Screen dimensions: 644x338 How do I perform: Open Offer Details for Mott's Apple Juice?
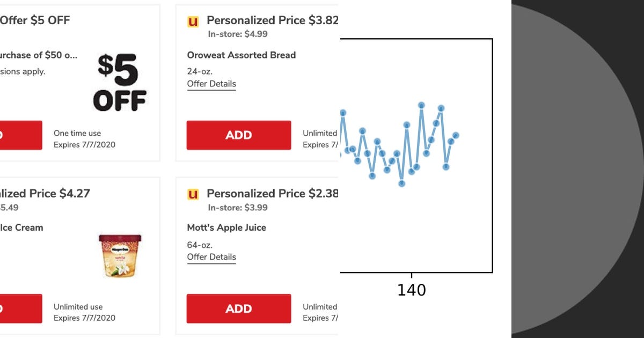pos(211,257)
